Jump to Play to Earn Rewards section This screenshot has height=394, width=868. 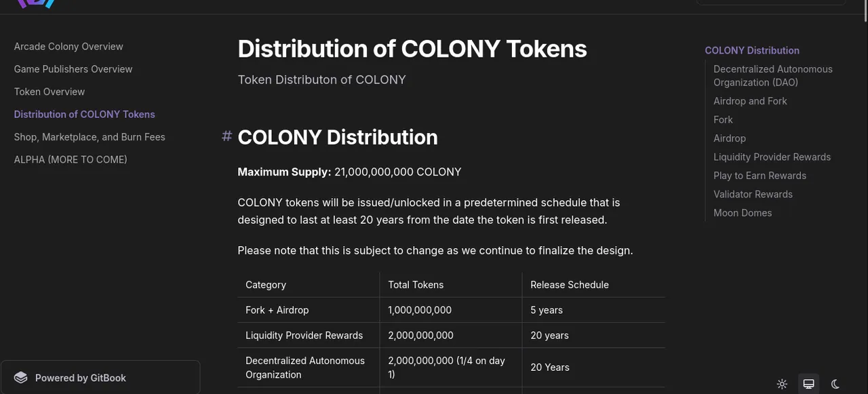tap(759, 176)
